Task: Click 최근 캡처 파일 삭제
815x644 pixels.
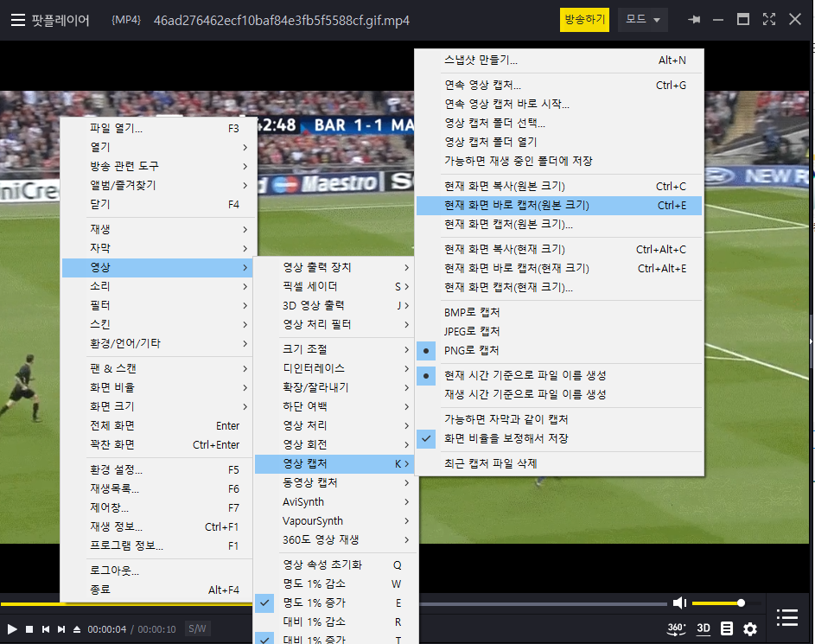Action: click(560, 463)
